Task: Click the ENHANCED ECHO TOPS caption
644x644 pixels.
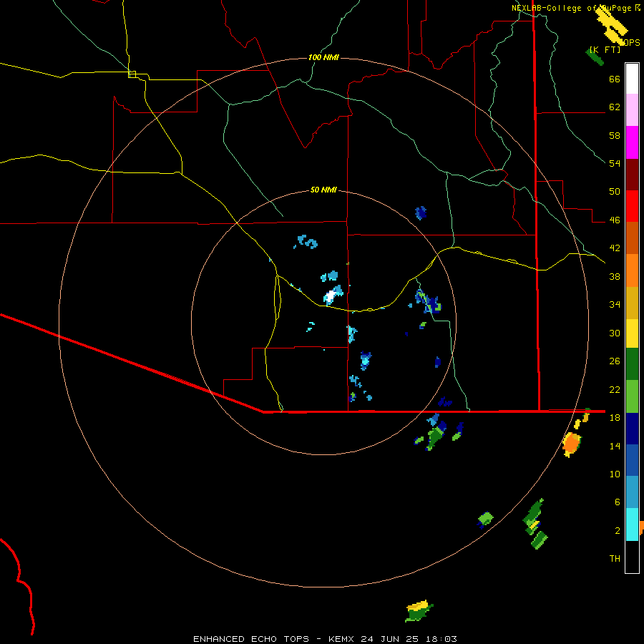Action: tap(251, 639)
